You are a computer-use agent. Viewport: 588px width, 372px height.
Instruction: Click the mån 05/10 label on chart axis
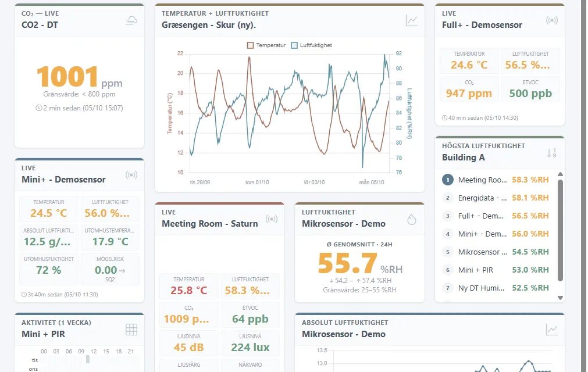[372, 183]
